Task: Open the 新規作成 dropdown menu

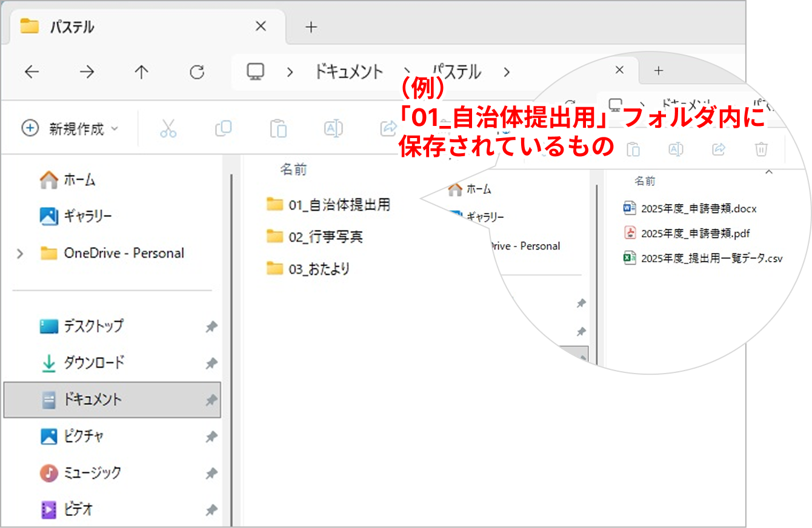Action: point(70,128)
